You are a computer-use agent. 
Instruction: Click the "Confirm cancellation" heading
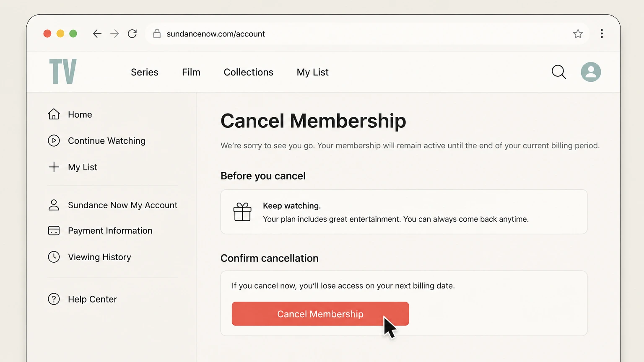click(x=270, y=258)
